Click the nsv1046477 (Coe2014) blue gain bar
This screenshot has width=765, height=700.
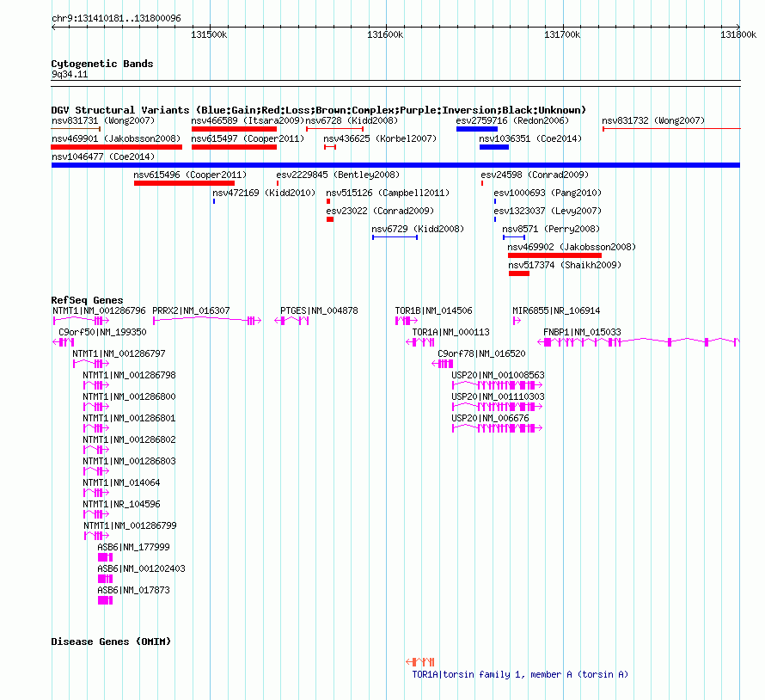tap(395, 165)
